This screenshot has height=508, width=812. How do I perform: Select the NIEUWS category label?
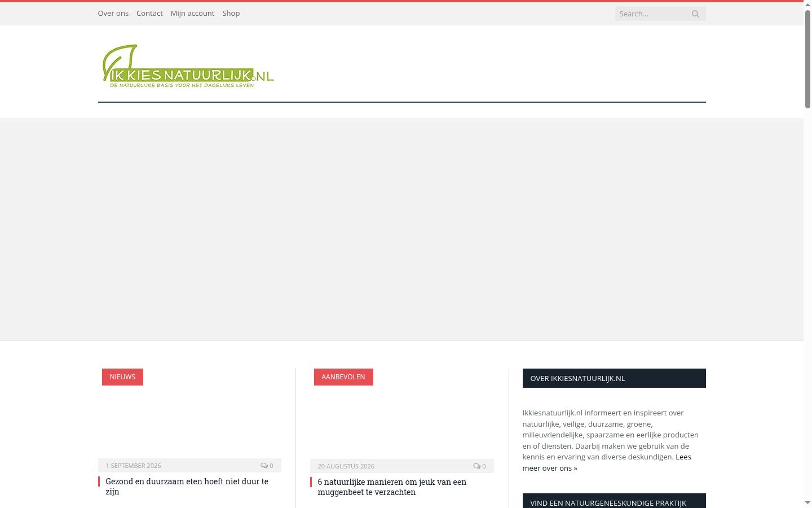[122, 377]
